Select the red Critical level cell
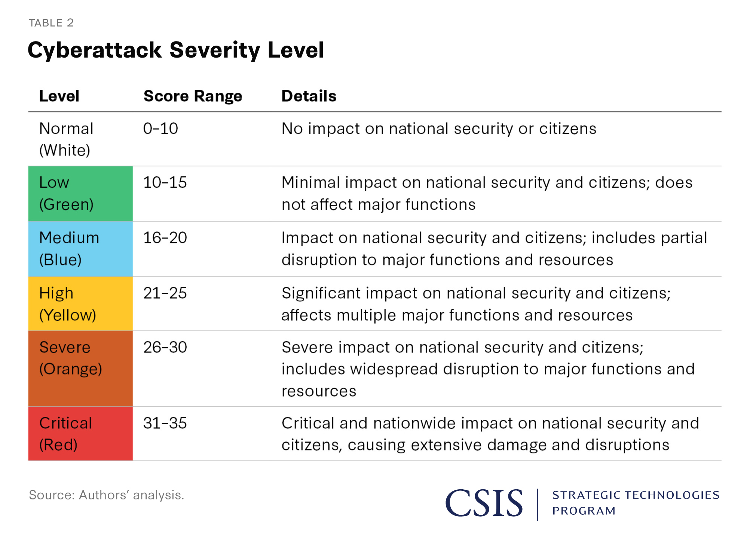 pos(80,434)
